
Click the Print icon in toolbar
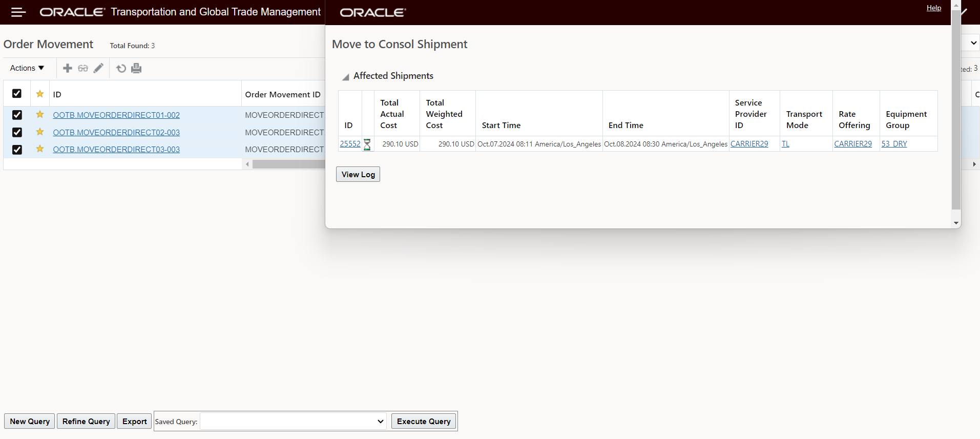(x=136, y=68)
